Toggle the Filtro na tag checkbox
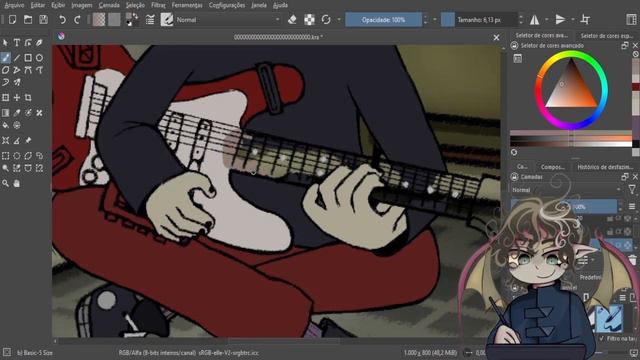Screen dimensions: 640x360 (x=602, y=338)
